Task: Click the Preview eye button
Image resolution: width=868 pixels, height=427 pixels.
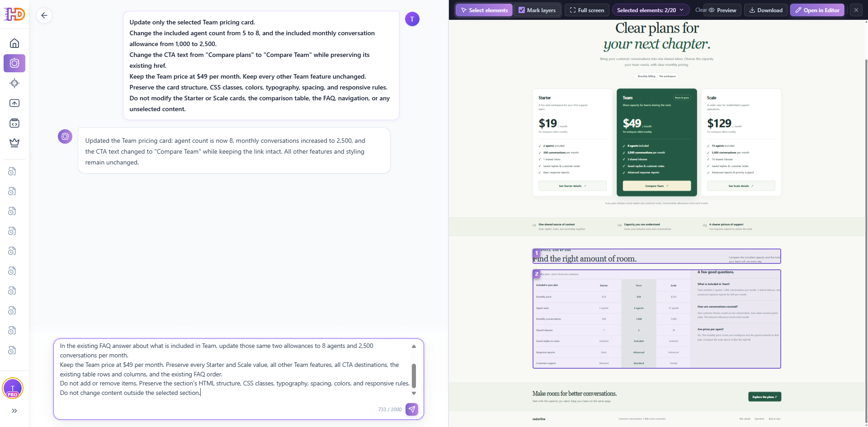Action: 722,10
